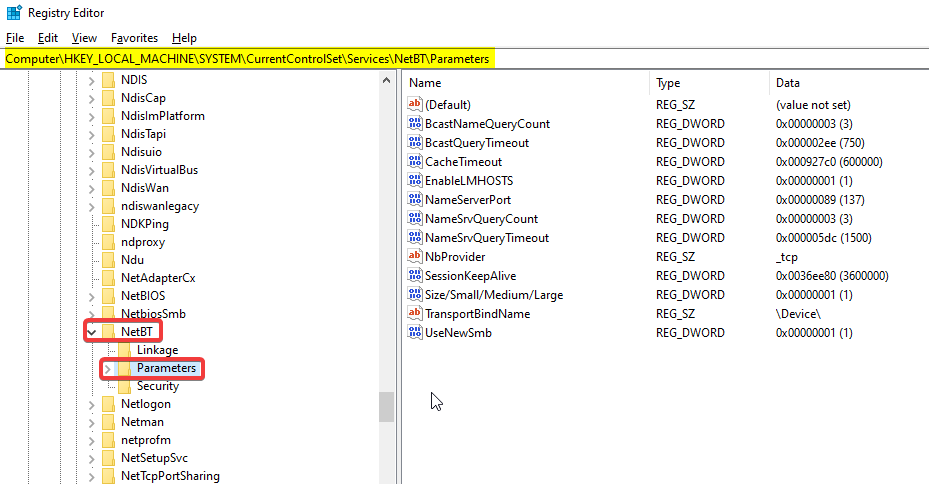Click the 0x000005dc (1500) data value
Image resolution: width=929 pixels, height=484 pixels.
(x=824, y=238)
